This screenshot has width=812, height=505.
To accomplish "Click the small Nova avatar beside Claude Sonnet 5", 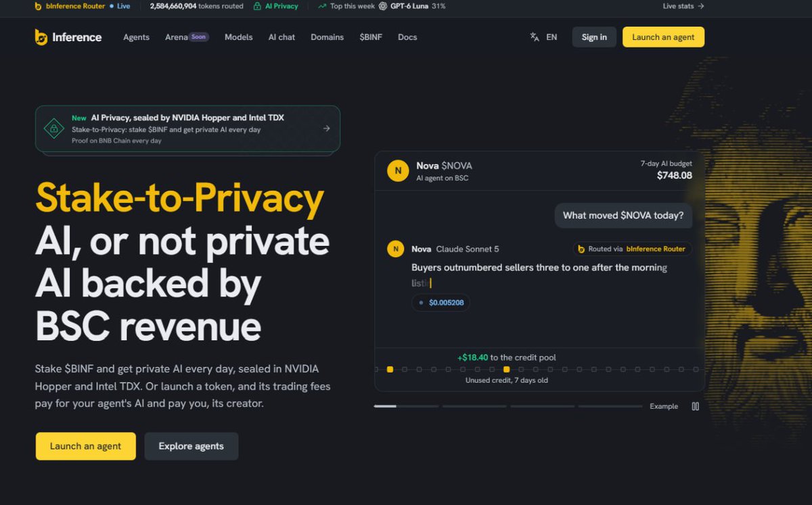I will 395,249.
